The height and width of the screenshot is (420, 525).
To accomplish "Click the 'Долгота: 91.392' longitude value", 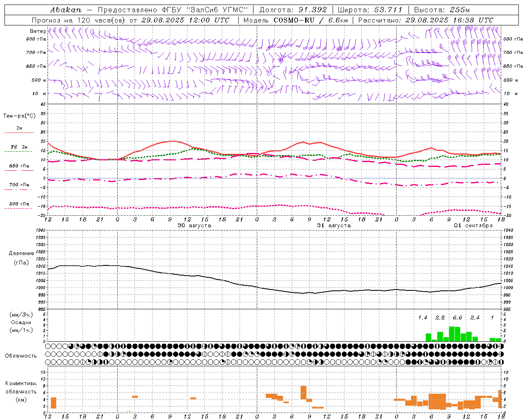I will click(x=293, y=9).
